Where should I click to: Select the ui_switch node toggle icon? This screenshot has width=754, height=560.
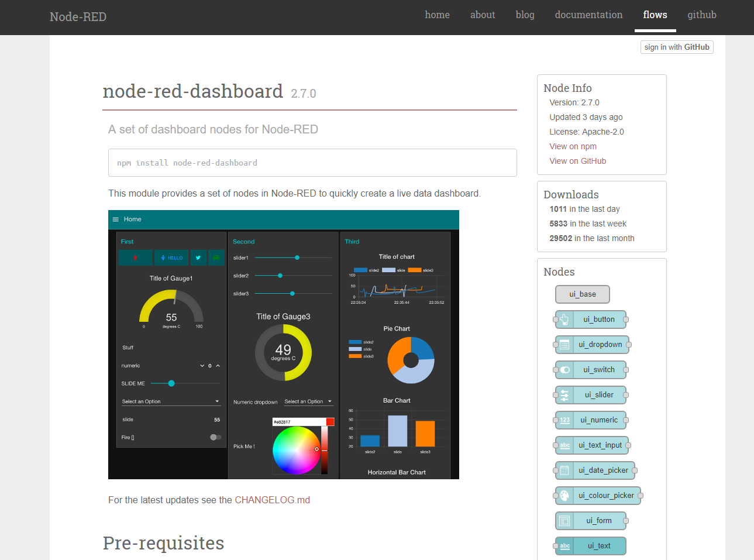tap(564, 370)
